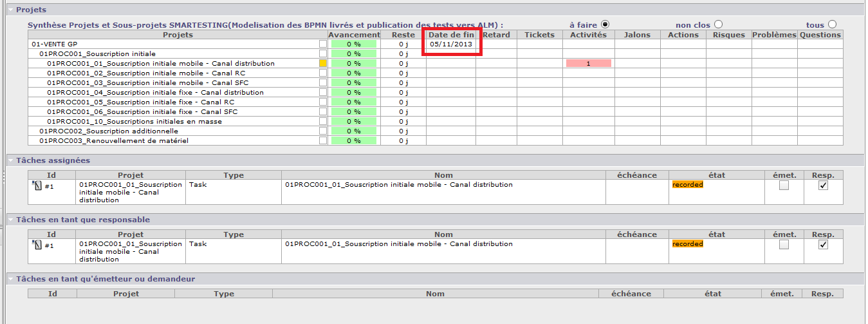
Task: Open 01PROC001_04 Souscription initiale fixe Canal distribution
Action: pos(155,93)
